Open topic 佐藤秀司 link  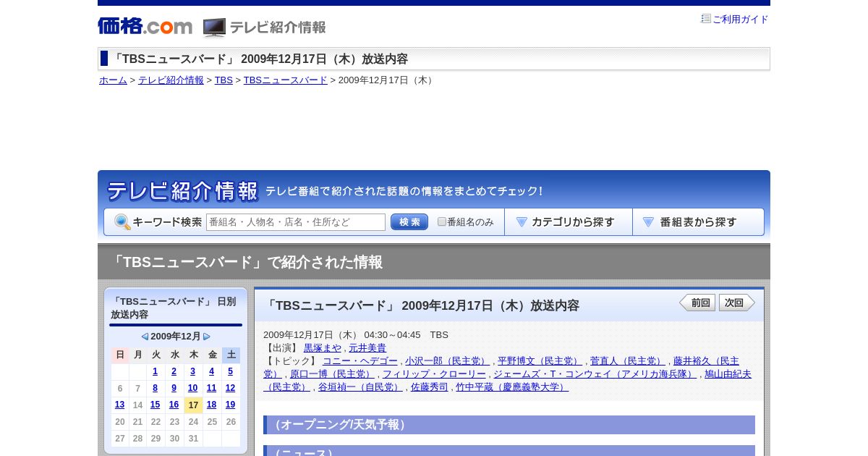(x=430, y=387)
